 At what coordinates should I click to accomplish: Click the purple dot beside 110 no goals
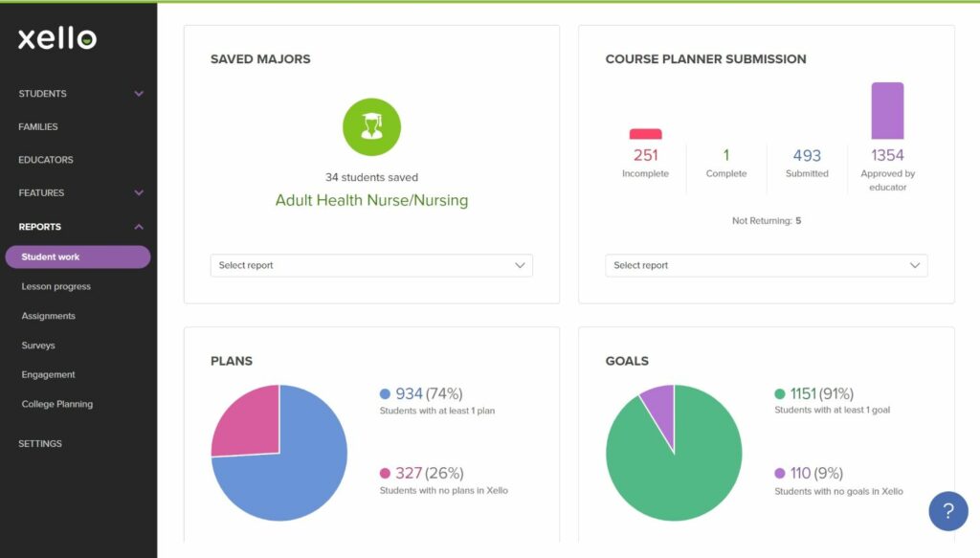(x=779, y=473)
